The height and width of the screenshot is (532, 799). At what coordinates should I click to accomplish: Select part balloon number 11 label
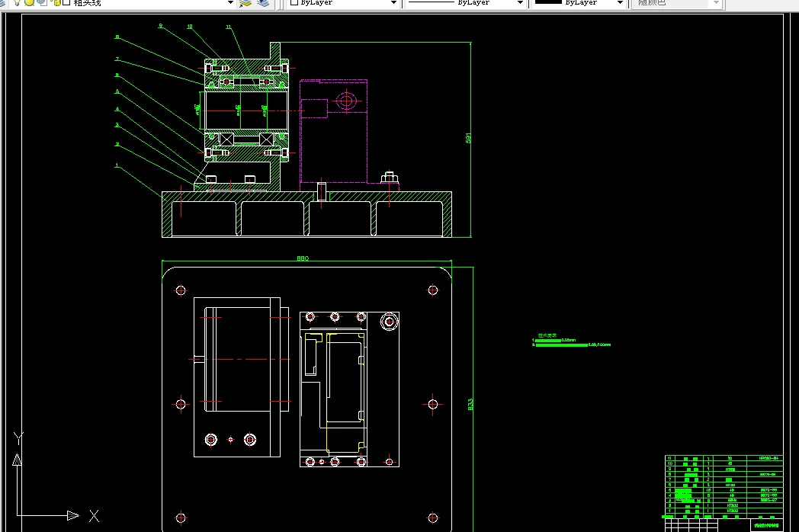click(228, 27)
